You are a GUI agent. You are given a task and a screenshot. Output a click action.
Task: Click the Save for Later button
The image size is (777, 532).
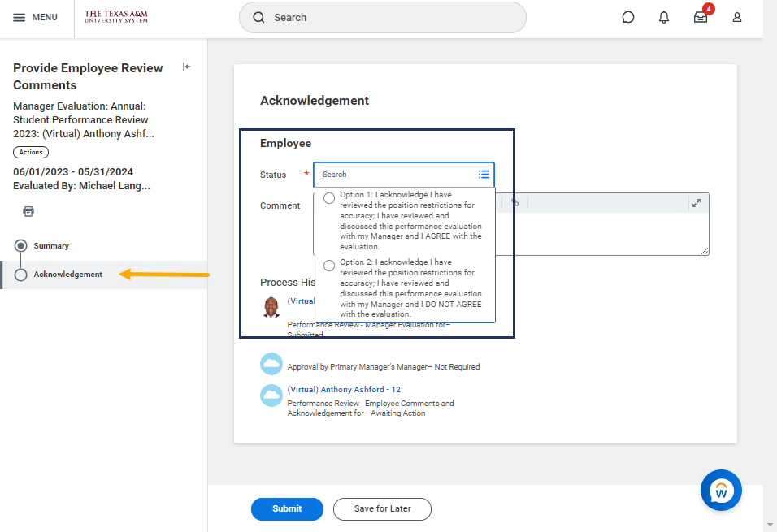click(x=382, y=508)
